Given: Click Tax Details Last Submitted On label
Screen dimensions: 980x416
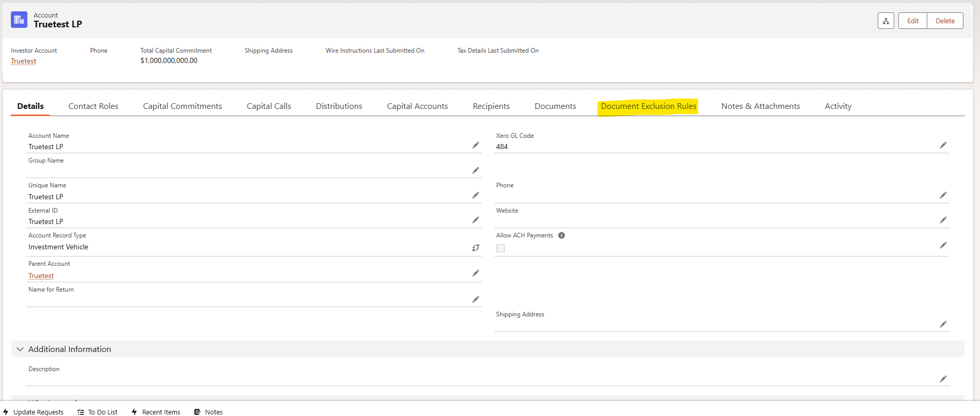Looking at the screenshot, I should (498, 51).
